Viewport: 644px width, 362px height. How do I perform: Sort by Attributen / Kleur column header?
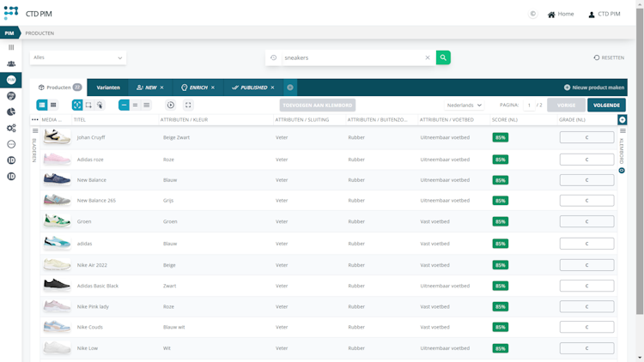(184, 119)
